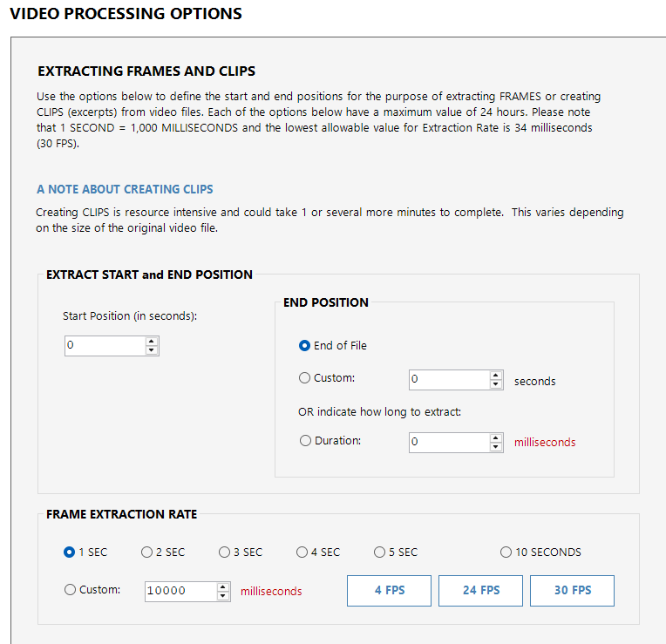
Task: Enable the 5 SEC extraction rate
Action: [x=379, y=552]
